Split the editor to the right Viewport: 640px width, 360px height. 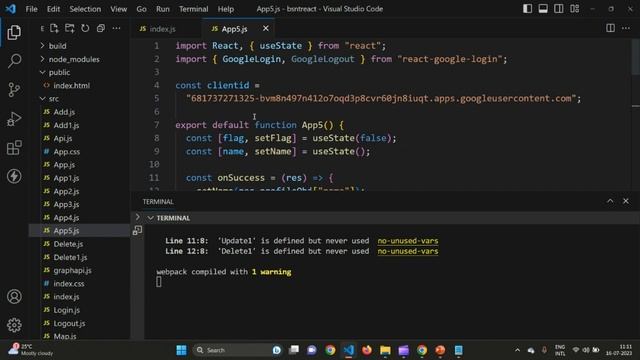coord(610,28)
